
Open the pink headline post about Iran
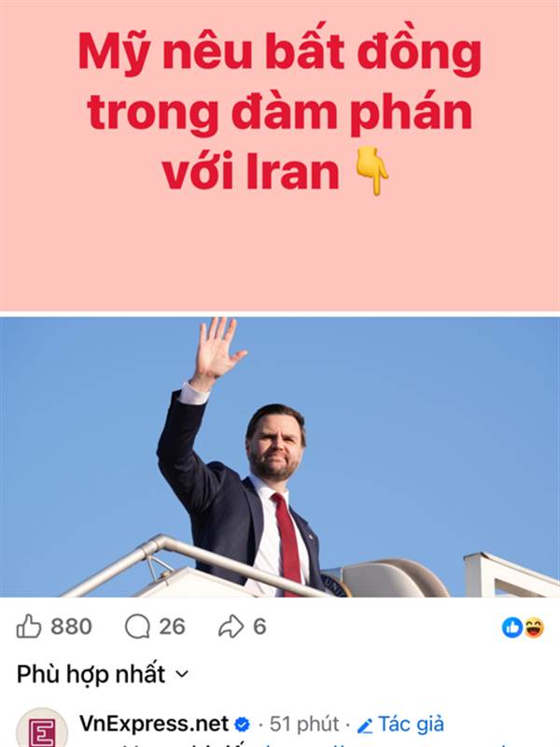click(x=280, y=155)
